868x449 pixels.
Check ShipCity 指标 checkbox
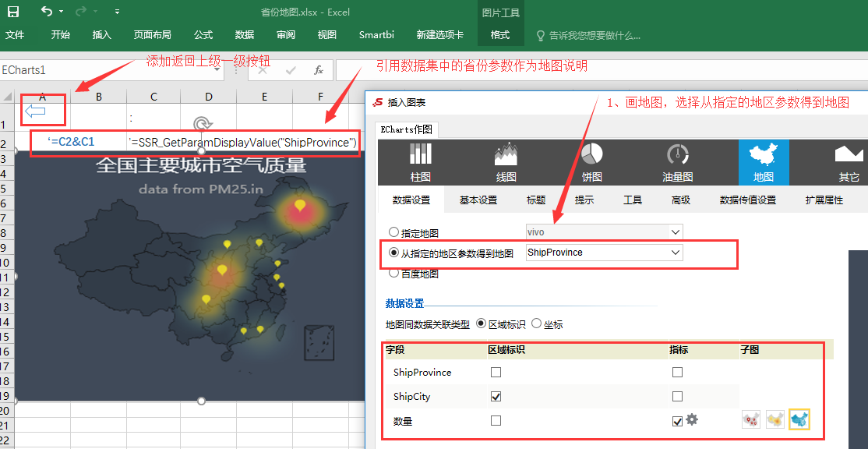[x=677, y=397]
